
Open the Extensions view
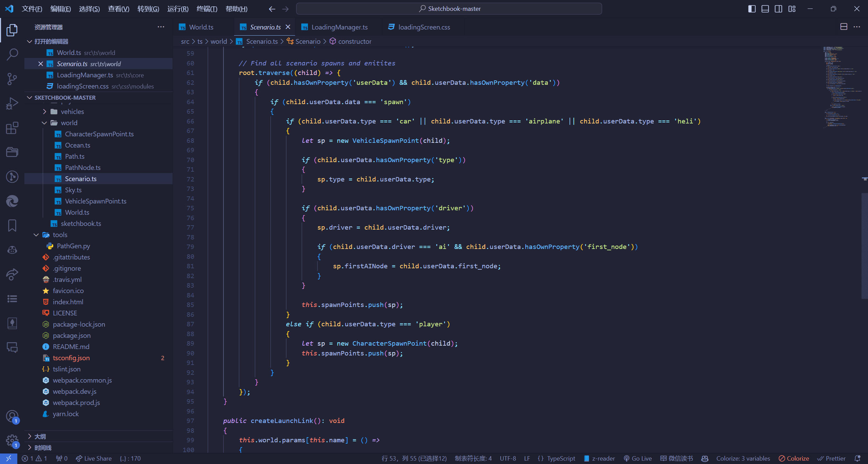click(12, 128)
